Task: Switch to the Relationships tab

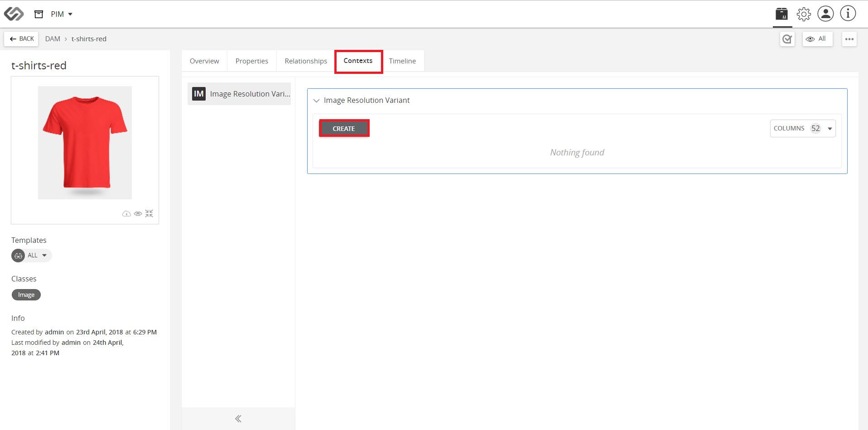Action: click(306, 61)
